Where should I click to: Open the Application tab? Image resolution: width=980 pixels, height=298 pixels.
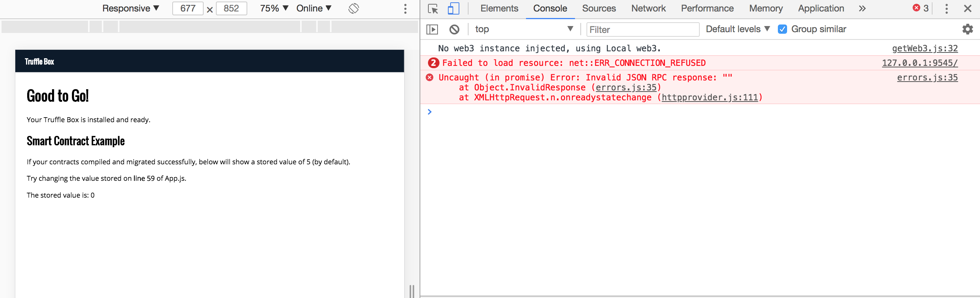pyautogui.click(x=821, y=8)
